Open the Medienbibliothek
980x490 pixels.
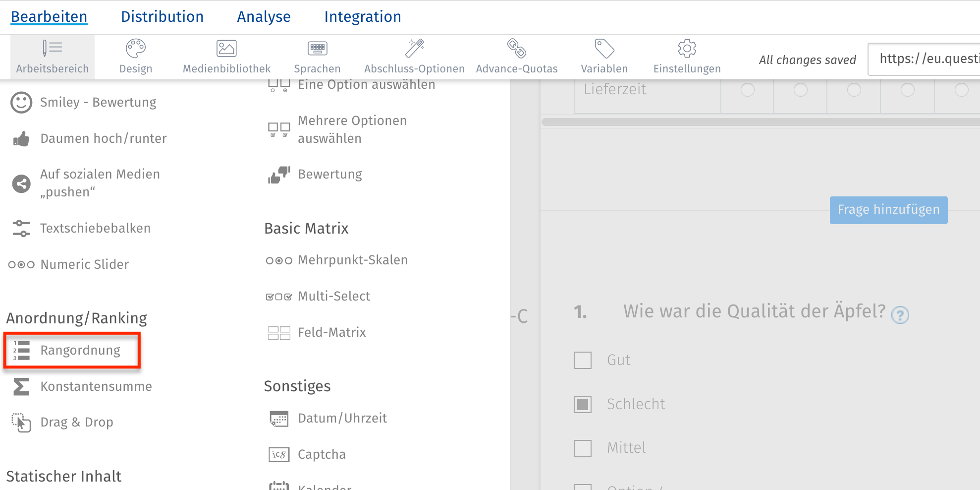(x=226, y=56)
